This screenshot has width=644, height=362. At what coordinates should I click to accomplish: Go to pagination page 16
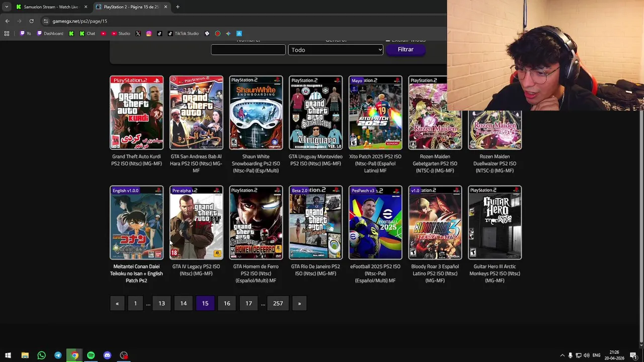point(227,303)
